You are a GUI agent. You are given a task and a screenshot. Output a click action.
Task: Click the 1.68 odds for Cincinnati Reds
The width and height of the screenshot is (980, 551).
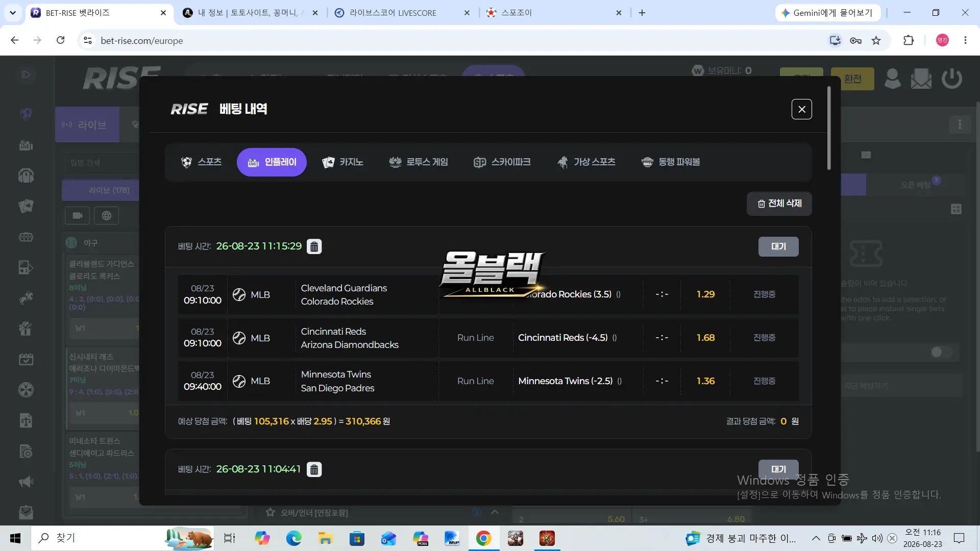[705, 338]
